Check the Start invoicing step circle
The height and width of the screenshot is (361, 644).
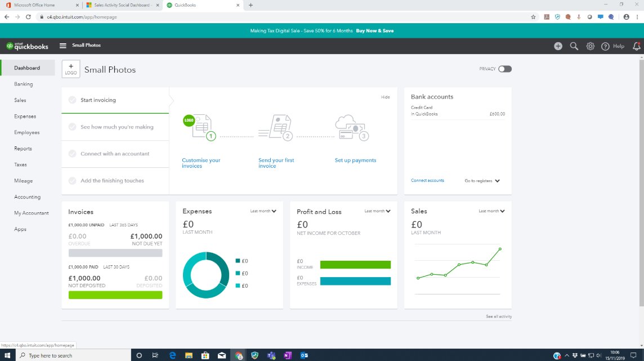point(72,100)
